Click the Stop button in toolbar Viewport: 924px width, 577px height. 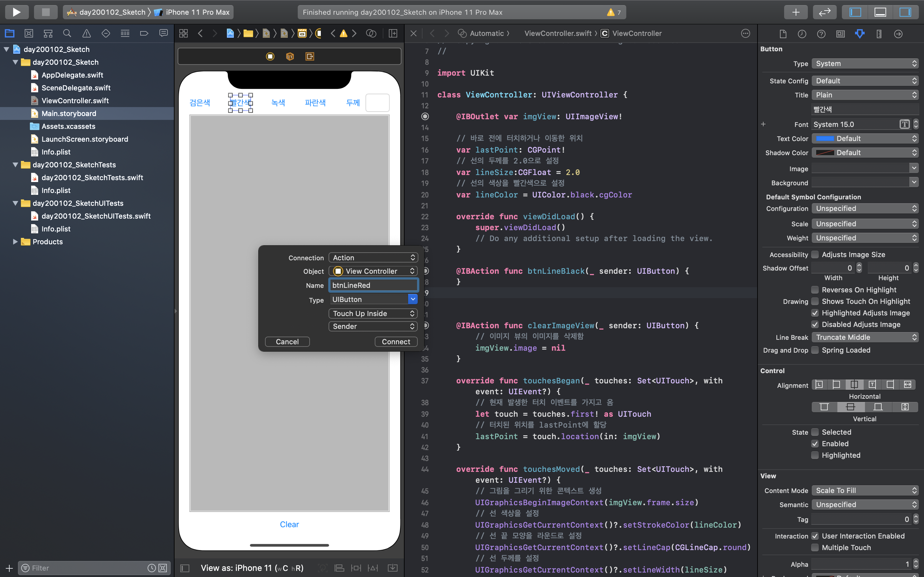[46, 12]
